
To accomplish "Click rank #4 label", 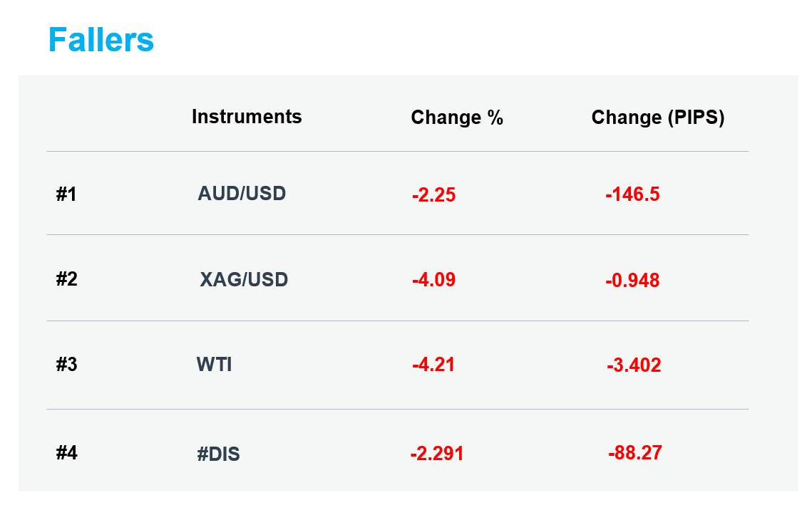I will 67,453.
